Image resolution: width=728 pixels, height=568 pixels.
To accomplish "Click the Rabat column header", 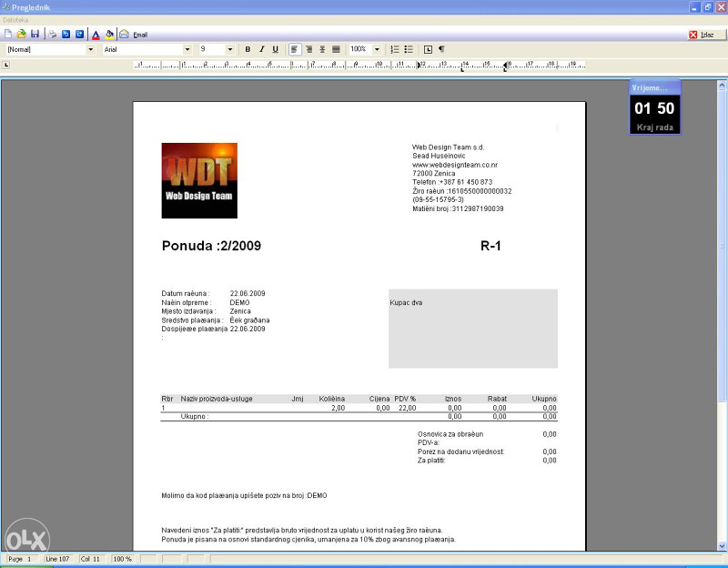I will coord(497,399).
